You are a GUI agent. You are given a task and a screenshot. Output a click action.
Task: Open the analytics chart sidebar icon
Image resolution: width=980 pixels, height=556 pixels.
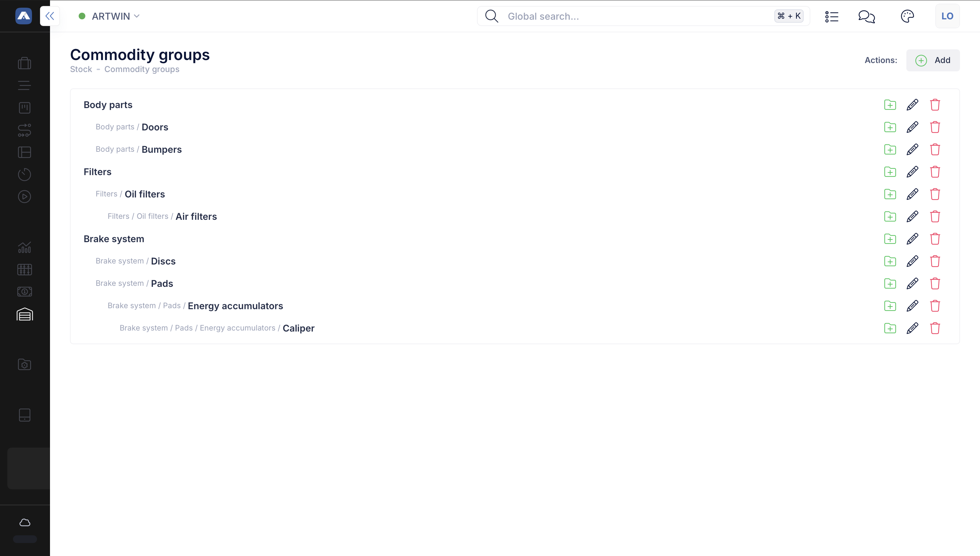click(25, 247)
